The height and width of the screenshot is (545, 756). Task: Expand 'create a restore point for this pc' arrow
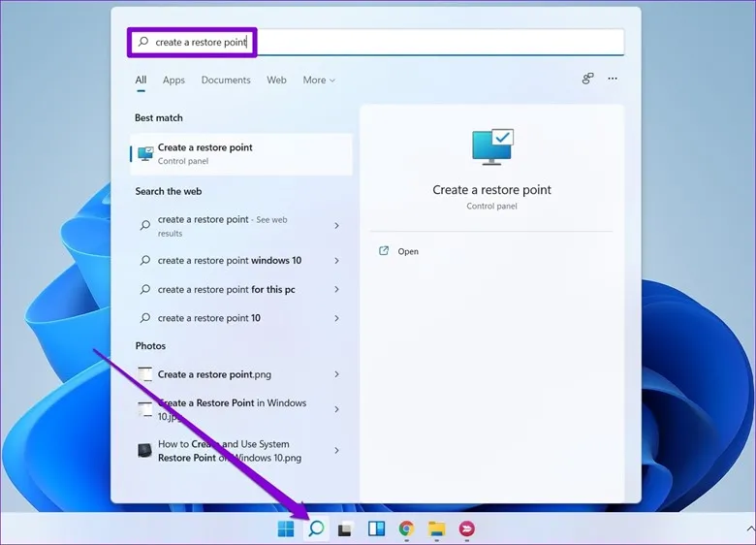point(336,290)
